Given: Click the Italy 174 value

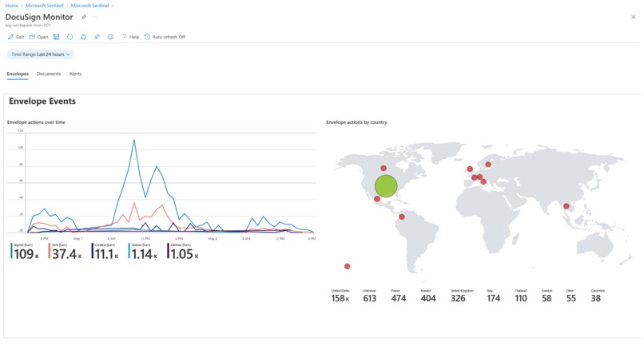Looking at the screenshot, I should 494,298.
